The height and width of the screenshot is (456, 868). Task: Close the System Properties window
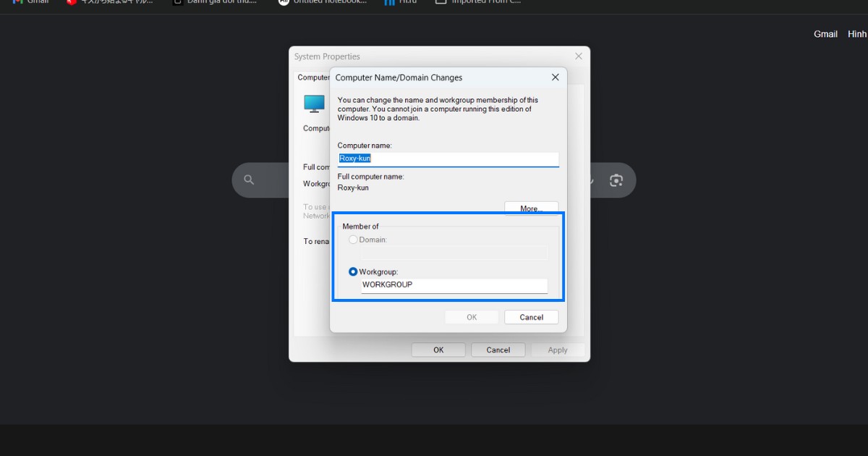point(578,56)
